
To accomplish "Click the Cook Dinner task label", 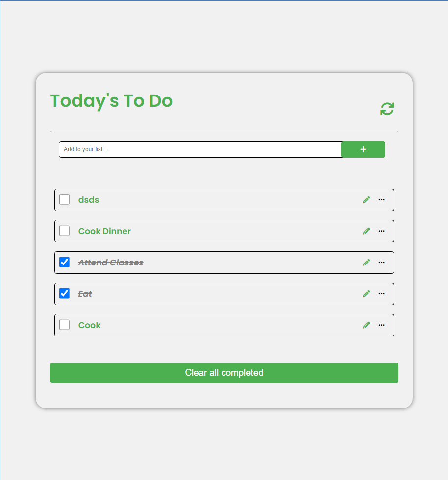I will (x=104, y=231).
